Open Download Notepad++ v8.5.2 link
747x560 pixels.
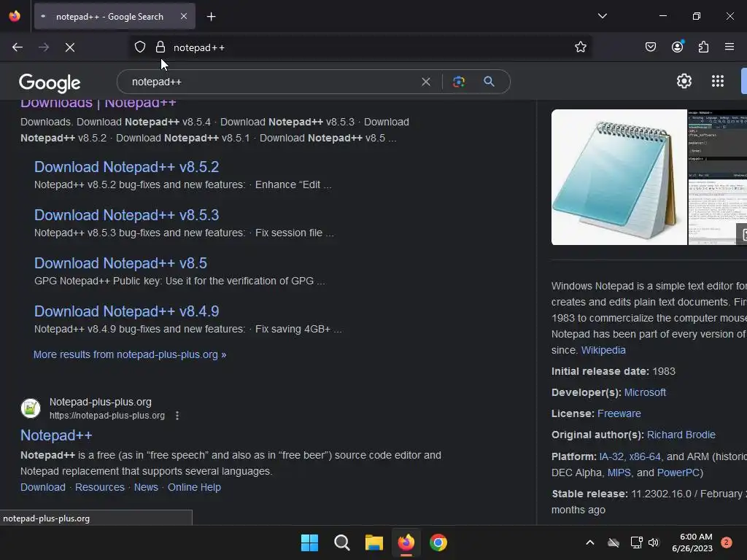(x=127, y=167)
